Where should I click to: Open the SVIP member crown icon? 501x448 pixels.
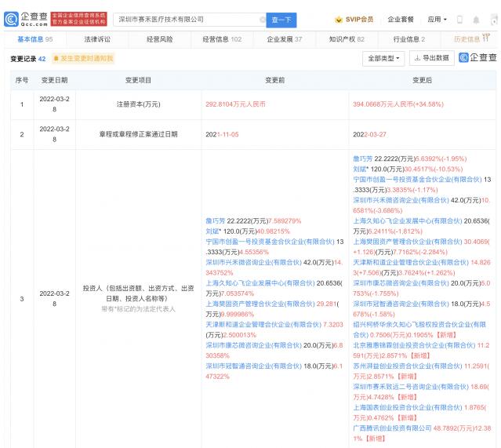tap(338, 20)
